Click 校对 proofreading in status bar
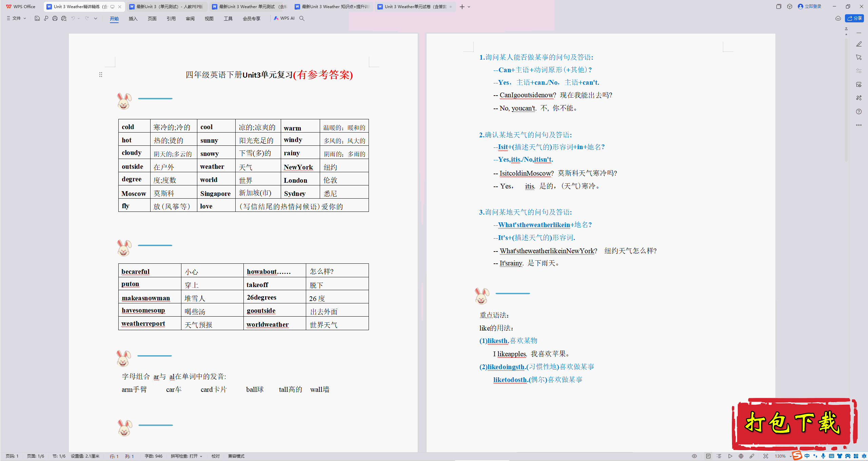868x461 pixels. [216, 456]
